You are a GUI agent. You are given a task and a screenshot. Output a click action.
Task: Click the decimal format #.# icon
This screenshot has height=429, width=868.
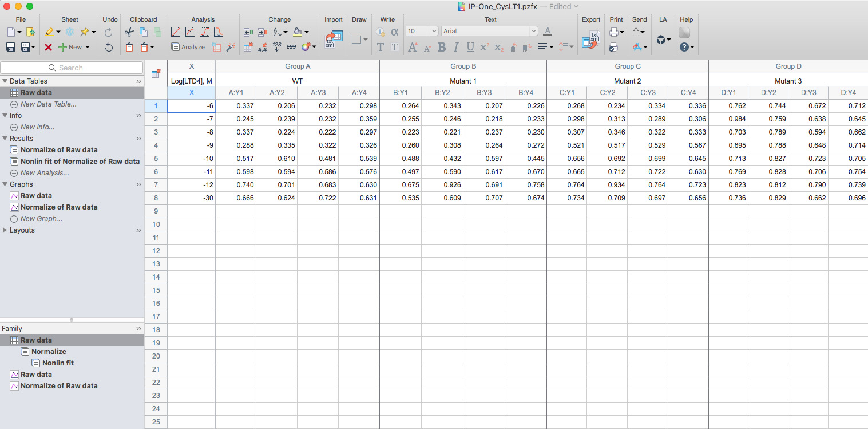263,47
